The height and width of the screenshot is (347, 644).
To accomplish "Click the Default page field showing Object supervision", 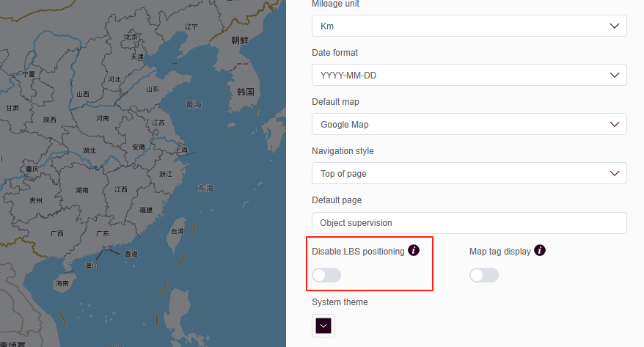I will (469, 223).
